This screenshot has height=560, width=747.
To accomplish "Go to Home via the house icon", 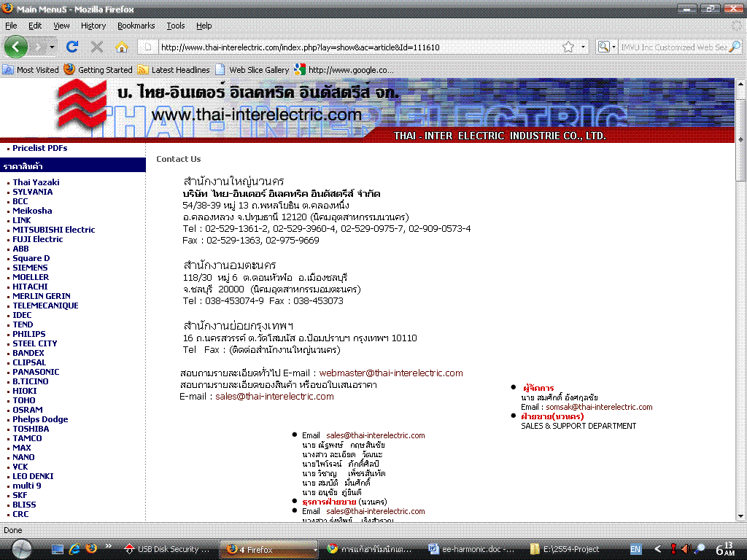I will coord(122,47).
